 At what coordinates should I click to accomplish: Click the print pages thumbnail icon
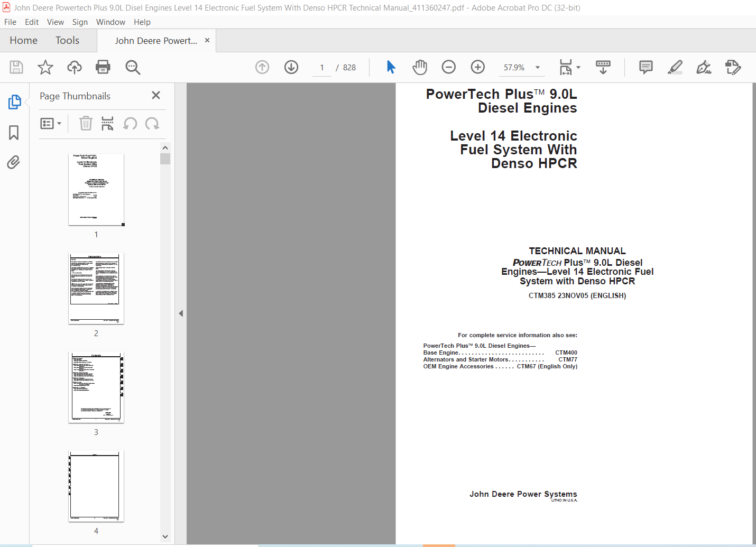[x=107, y=124]
